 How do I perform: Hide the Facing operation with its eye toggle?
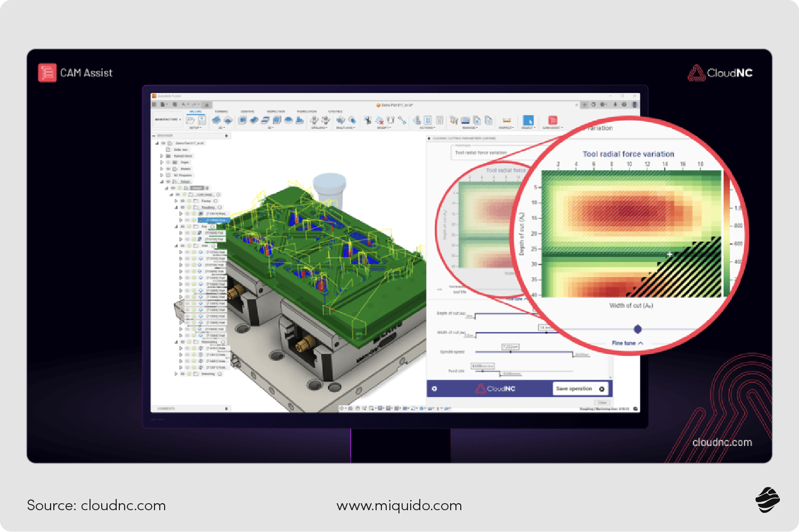[x=182, y=201]
